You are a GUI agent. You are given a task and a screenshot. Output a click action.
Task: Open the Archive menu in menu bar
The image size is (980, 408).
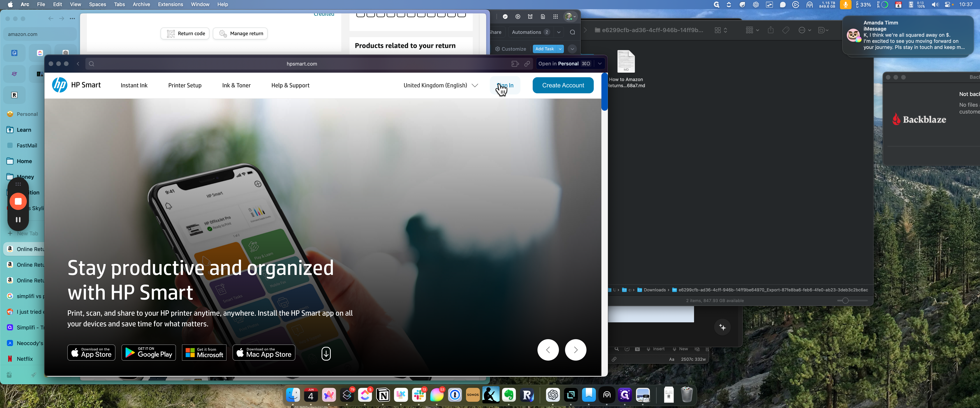click(x=141, y=5)
